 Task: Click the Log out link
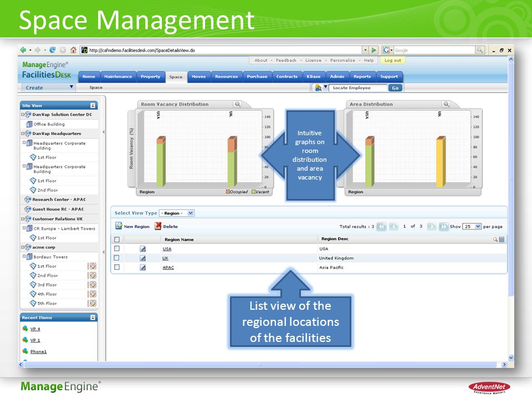click(x=392, y=60)
